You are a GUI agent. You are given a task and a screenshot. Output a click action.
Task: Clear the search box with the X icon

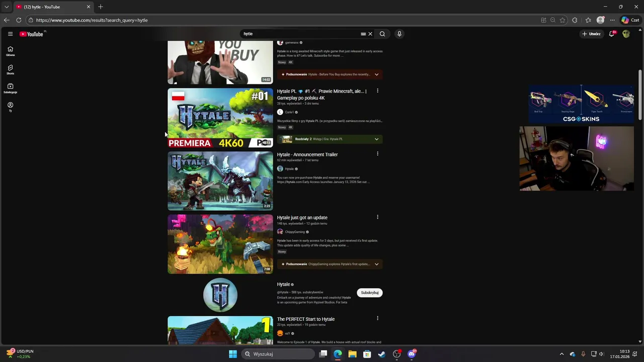tap(370, 34)
